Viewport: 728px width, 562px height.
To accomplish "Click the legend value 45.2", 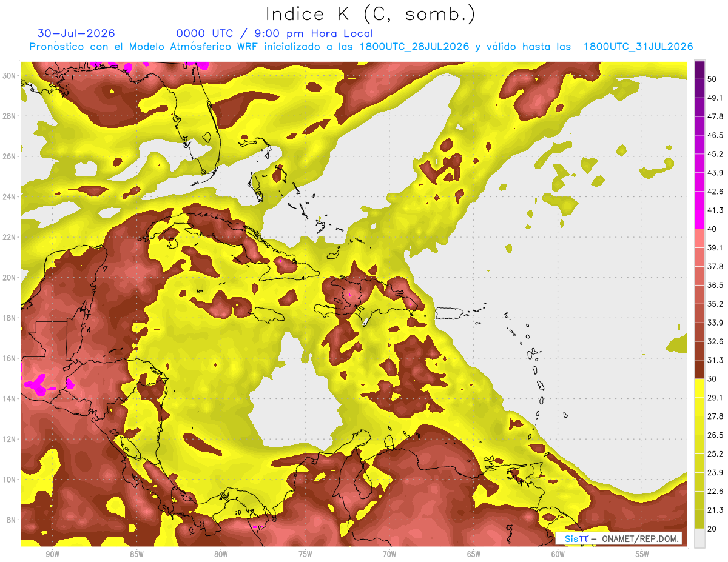I will [715, 154].
